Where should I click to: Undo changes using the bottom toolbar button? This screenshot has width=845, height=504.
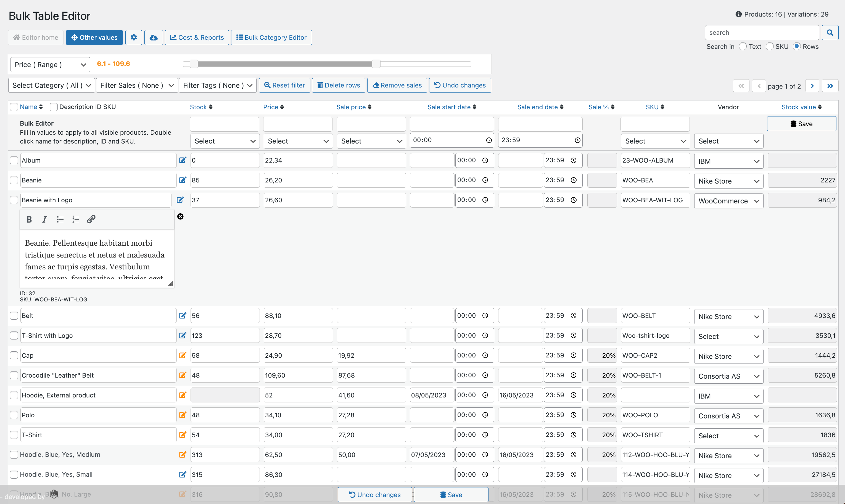[374, 495]
